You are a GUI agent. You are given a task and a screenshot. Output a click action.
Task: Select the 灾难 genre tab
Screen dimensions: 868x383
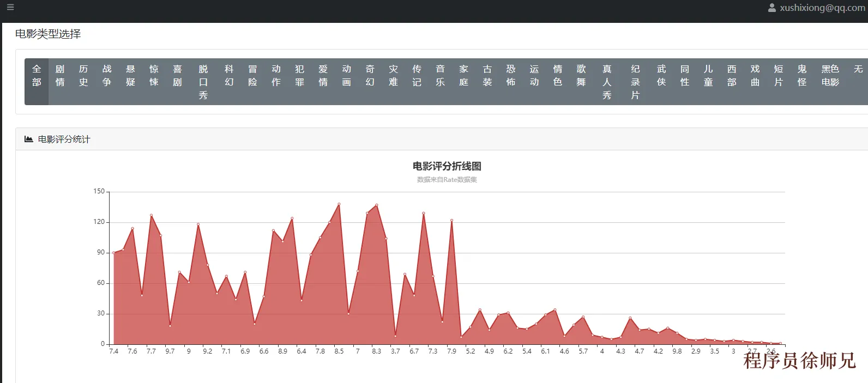[x=393, y=82]
